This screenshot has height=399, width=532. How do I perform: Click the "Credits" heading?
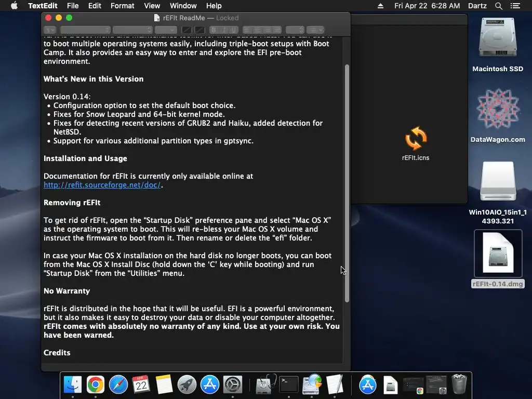pos(57,353)
